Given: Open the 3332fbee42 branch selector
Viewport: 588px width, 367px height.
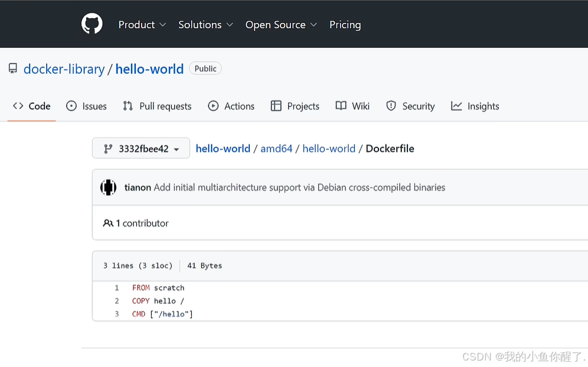Looking at the screenshot, I should point(141,149).
